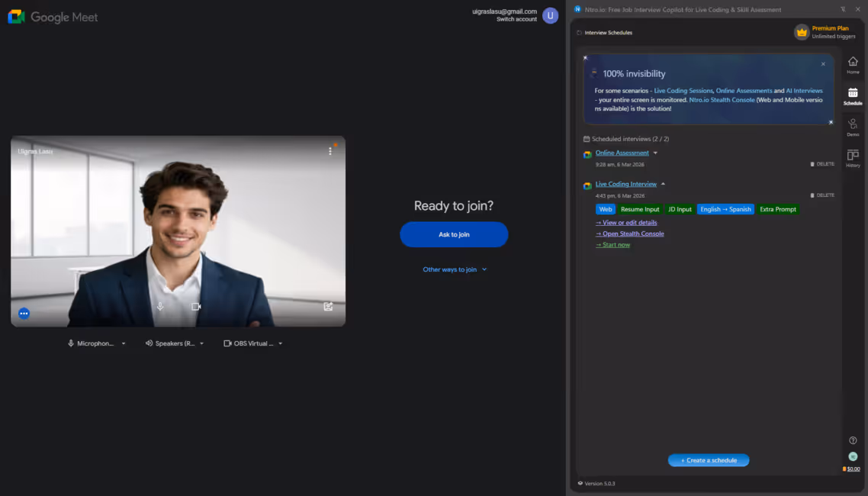
Task: Open the English to Spanish language tag
Action: 725,209
